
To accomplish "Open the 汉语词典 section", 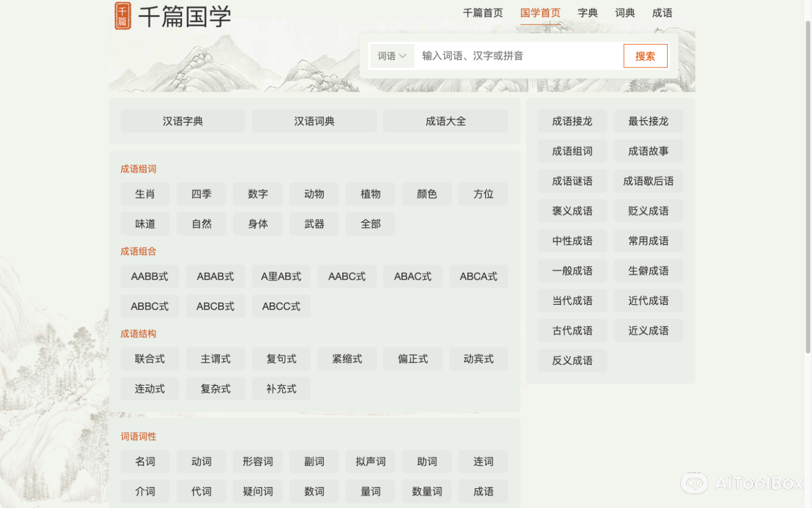I will tap(314, 121).
